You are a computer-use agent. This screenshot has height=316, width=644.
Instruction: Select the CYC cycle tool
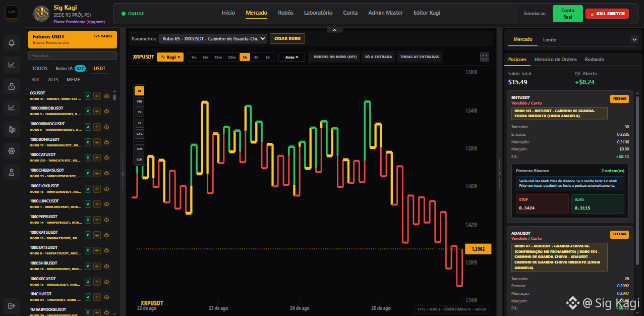click(x=139, y=134)
